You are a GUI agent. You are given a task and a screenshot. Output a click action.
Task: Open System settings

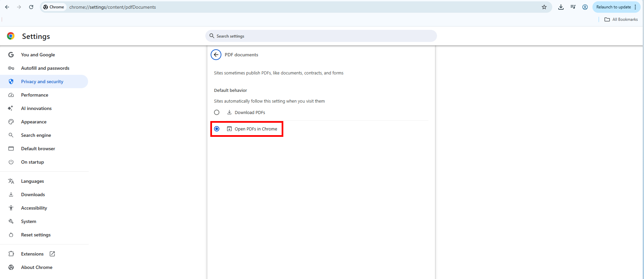pyautogui.click(x=44, y=221)
